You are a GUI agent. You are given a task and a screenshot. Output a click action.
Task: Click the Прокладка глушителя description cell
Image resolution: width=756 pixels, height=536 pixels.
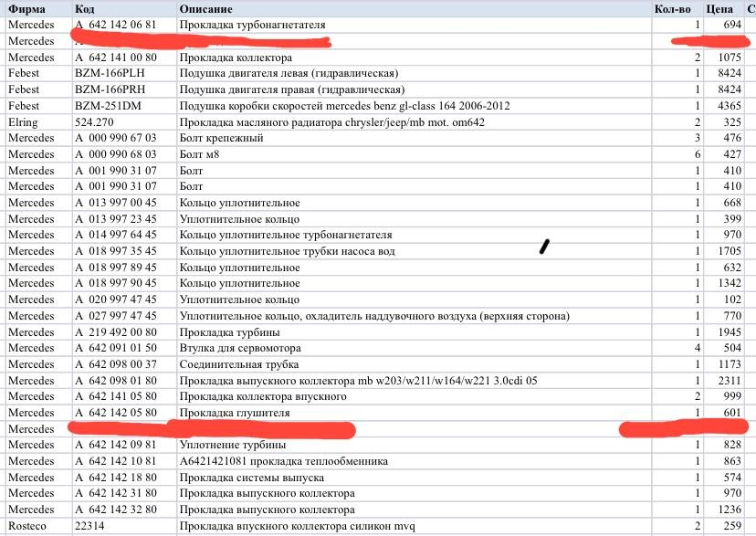pos(237,413)
